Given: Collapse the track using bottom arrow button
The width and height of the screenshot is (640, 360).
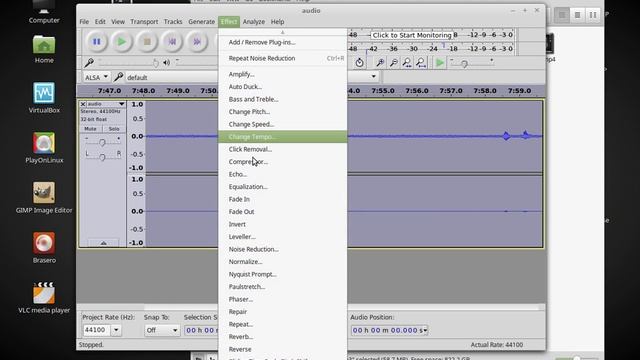Looking at the screenshot, I should click(103, 243).
